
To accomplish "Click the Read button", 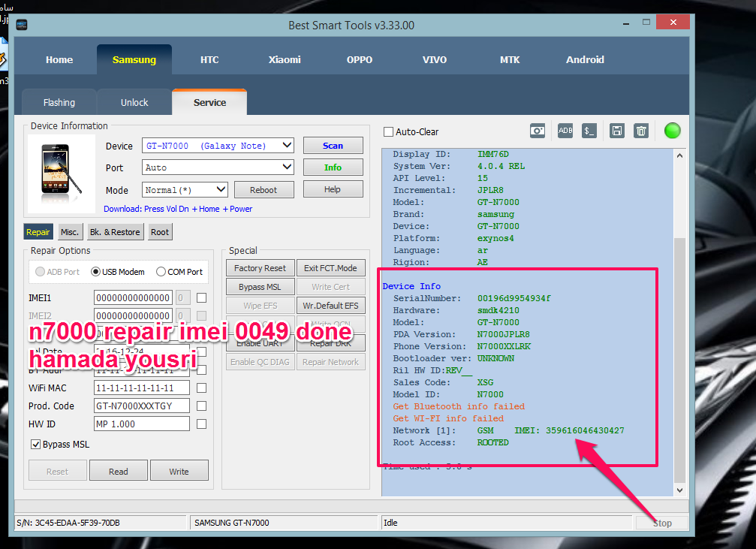I will [x=119, y=471].
